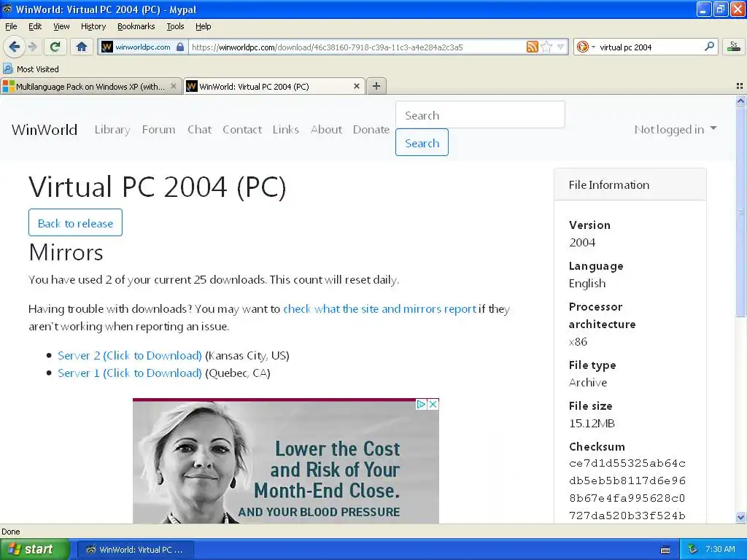This screenshot has height=560, width=747.
Task: Reload the page with the refresh icon
Action: coord(55,47)
